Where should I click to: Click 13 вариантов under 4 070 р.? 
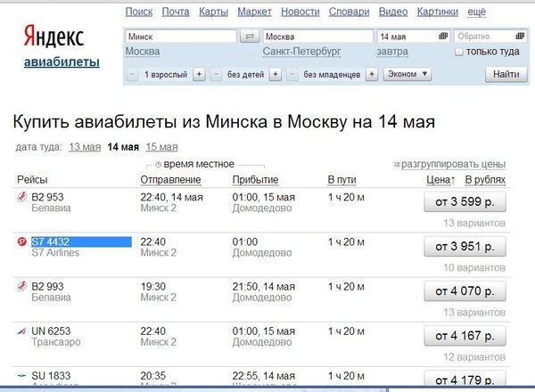474,312
